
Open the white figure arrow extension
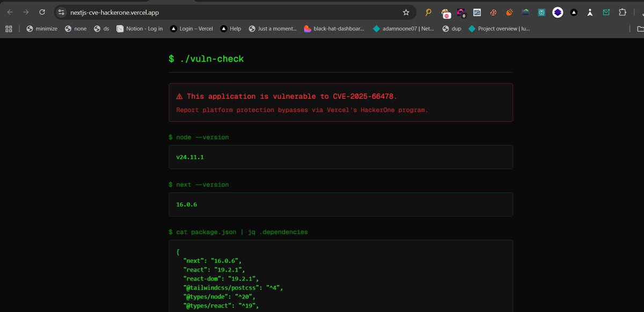590,12
